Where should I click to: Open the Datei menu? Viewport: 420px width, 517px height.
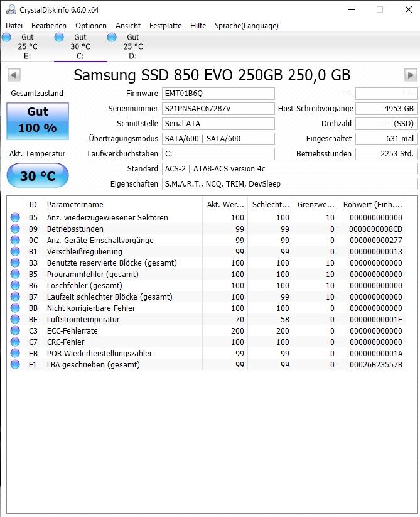[14, 26]
